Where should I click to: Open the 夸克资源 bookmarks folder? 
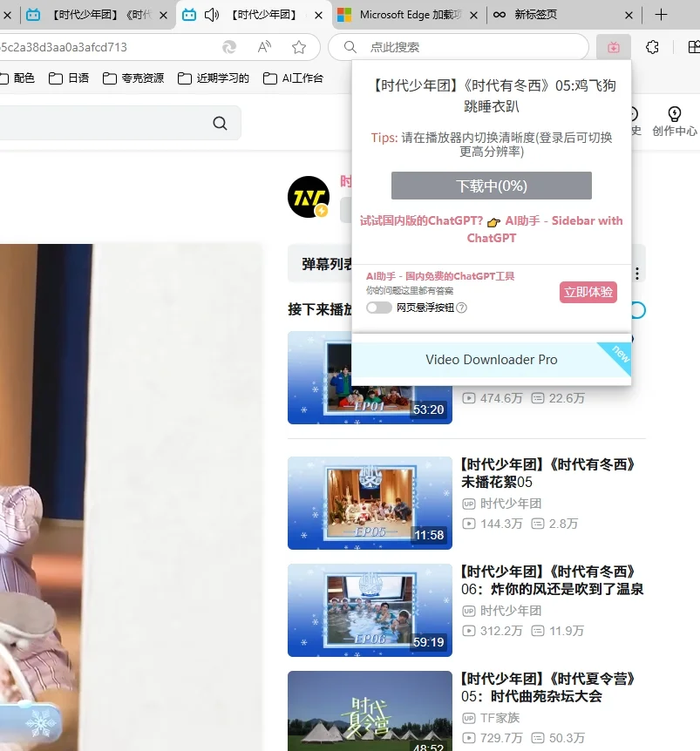click(x=133, y=78)
